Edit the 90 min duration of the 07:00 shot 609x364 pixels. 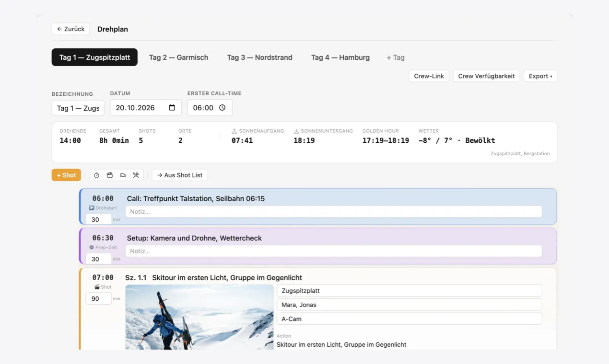(98, 299)
